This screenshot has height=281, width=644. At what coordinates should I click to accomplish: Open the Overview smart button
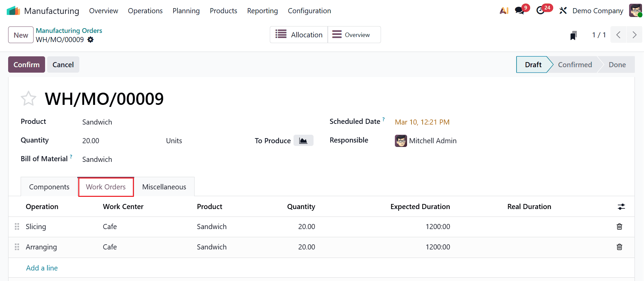pos(354,35)
